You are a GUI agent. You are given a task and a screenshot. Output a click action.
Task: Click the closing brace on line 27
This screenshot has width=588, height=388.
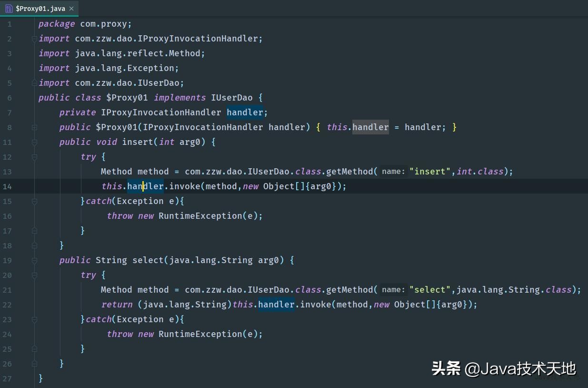coord(41,378)
